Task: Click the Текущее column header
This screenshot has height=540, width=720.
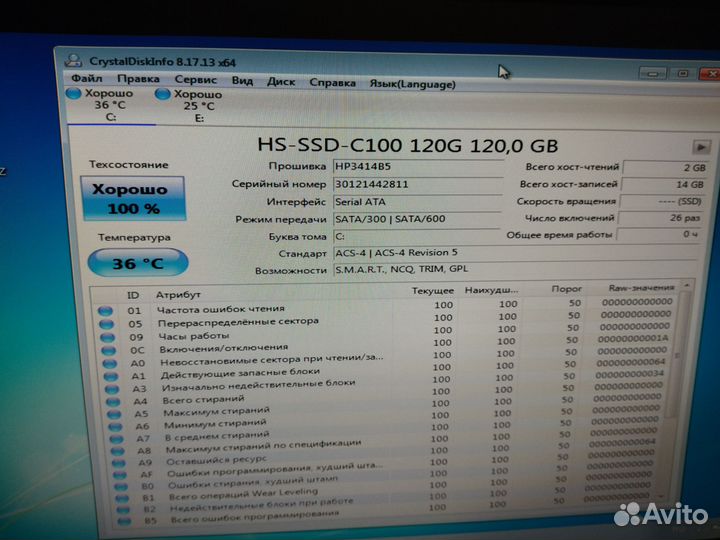Action: (x=433, y=291)
